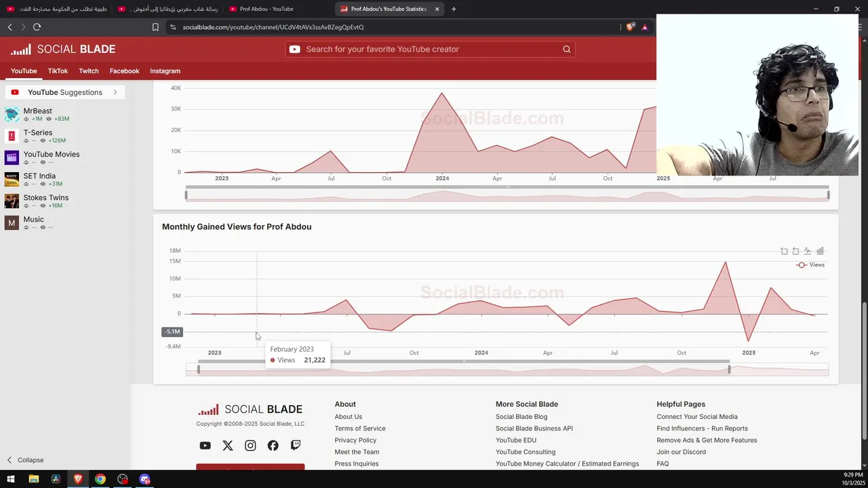The width and height of the screenshot is (868, 488).
Task: Open YouTube Money Calculator link
Action: coord(567,464)
